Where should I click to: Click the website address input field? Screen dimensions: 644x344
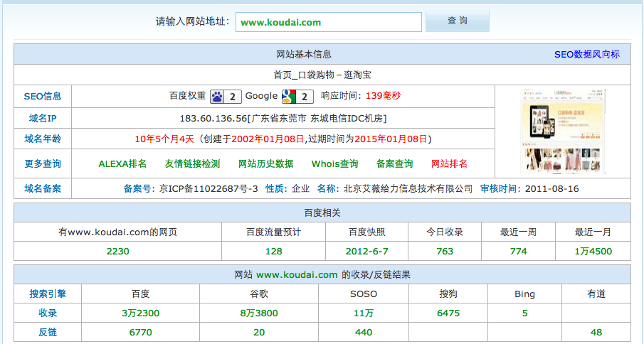[329, 22]
